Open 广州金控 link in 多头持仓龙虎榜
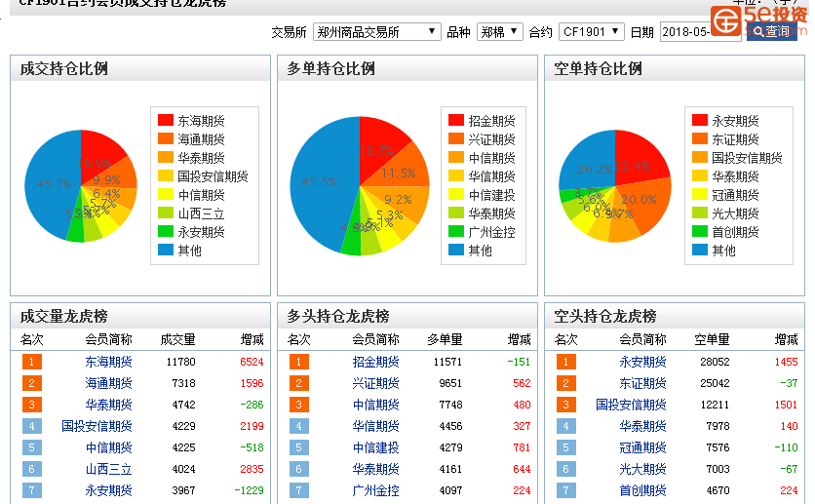 [x=375, y=490]
